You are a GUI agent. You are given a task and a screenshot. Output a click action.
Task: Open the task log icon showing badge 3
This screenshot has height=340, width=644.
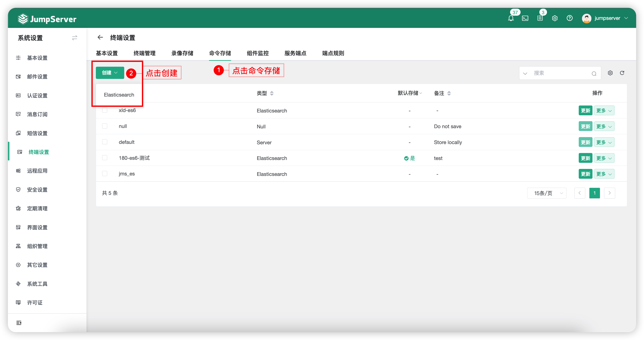[x=540, y=18]
